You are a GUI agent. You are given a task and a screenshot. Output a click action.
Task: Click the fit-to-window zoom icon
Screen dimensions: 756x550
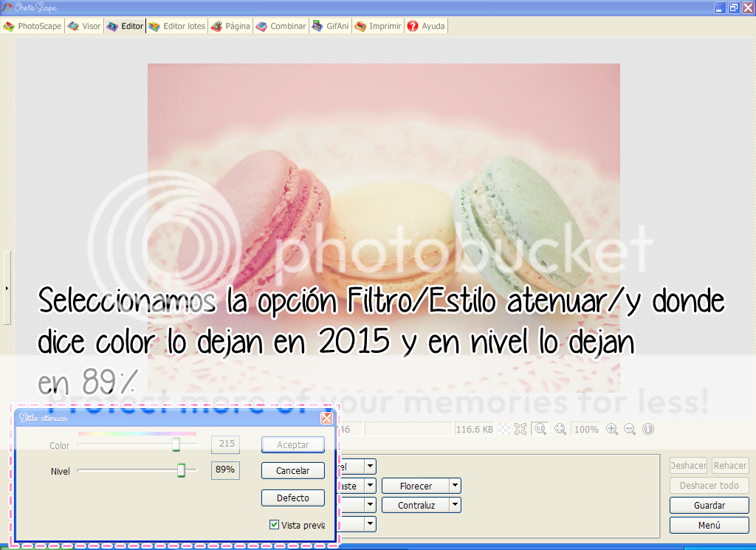point(520,429)
